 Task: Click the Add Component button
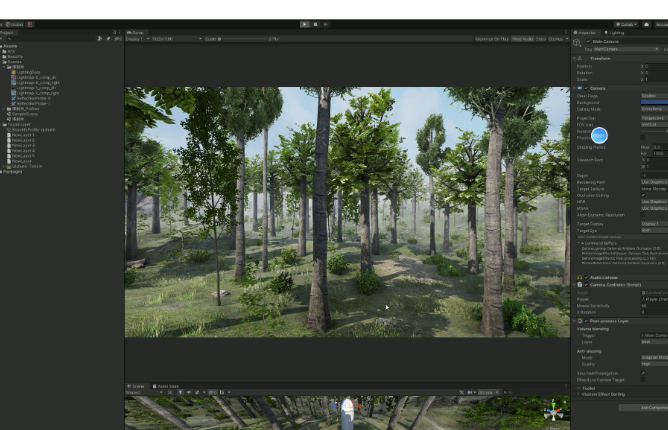tap(652, 407)
